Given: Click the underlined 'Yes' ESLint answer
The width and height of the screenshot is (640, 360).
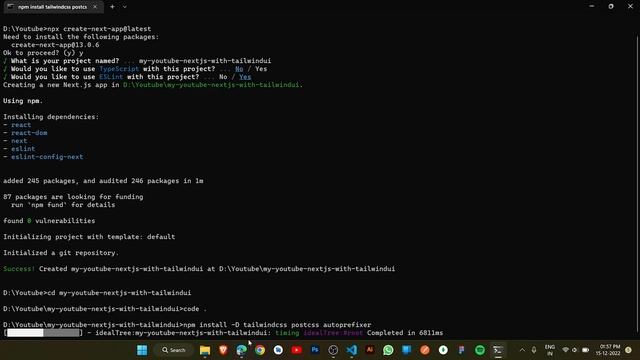Looking at the screenshot, I should 245,77.
